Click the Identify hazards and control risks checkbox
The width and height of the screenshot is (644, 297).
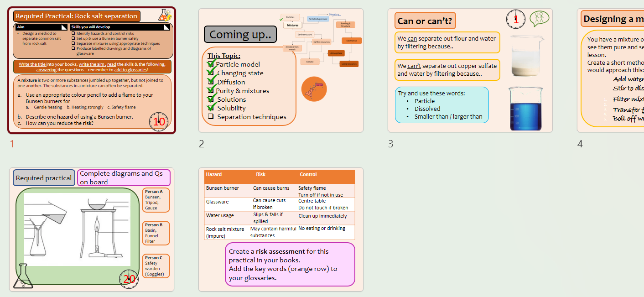click(73, 33)
